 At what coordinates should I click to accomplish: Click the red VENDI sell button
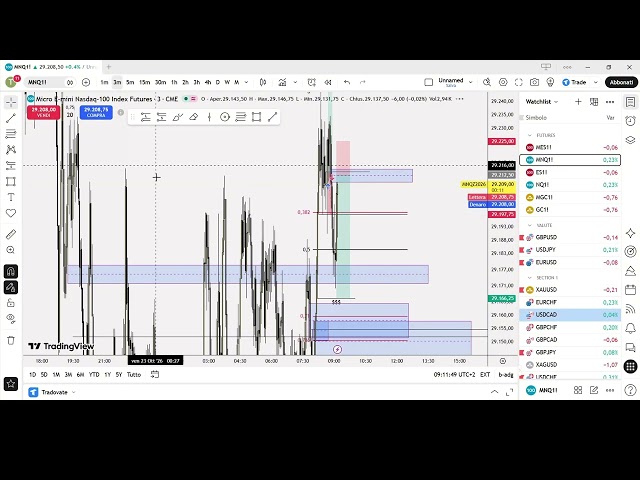tap(44, 112)
